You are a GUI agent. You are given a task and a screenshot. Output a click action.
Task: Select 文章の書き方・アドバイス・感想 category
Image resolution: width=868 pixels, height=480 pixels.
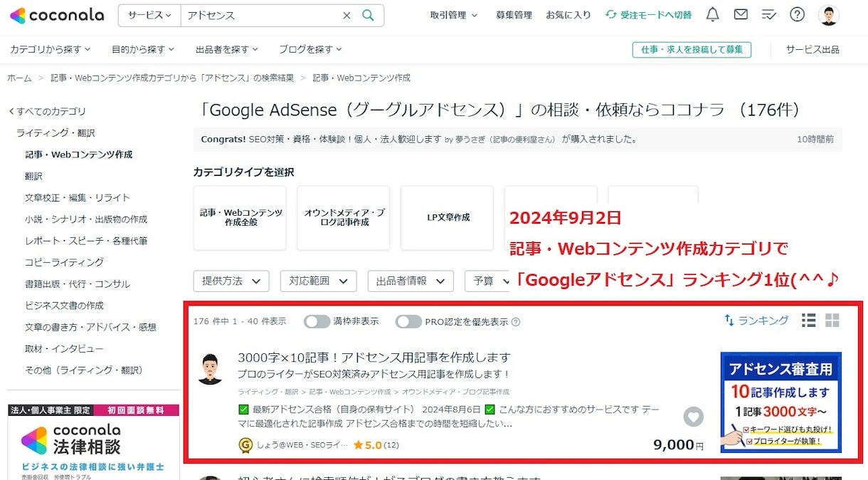pyautogui.click(x=90, y=327)
